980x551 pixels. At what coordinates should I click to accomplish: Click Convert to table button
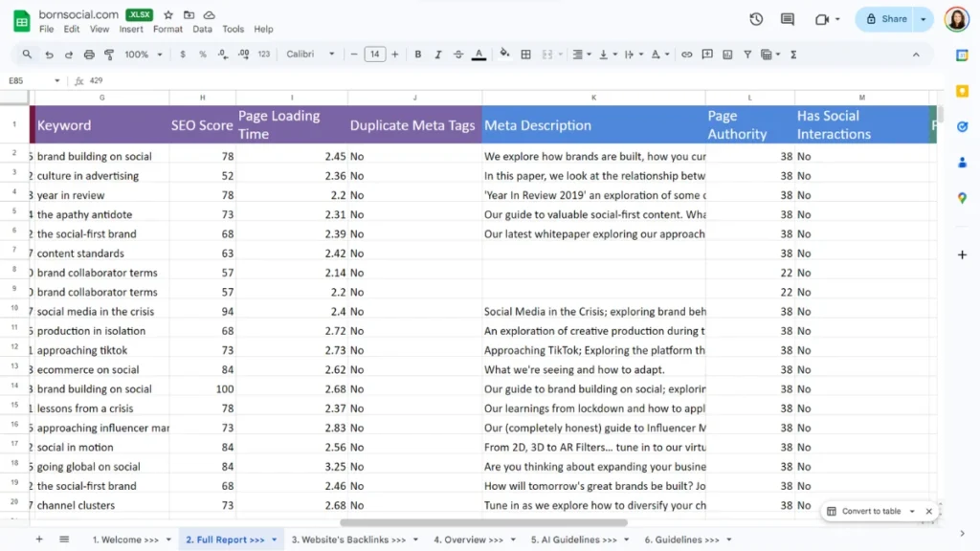click(x=870, y=512)
